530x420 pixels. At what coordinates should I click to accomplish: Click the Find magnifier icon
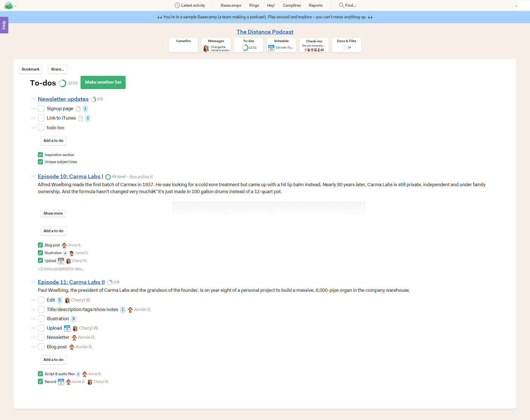[x=341, y=5]
